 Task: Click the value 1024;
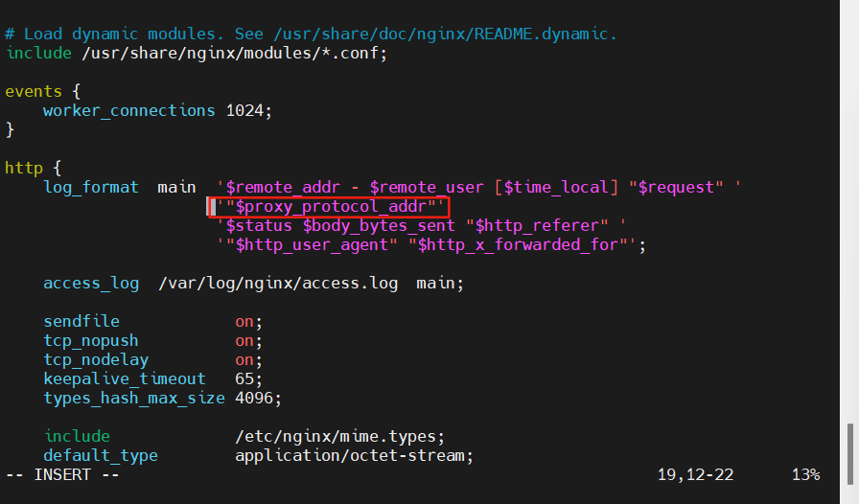249,110
